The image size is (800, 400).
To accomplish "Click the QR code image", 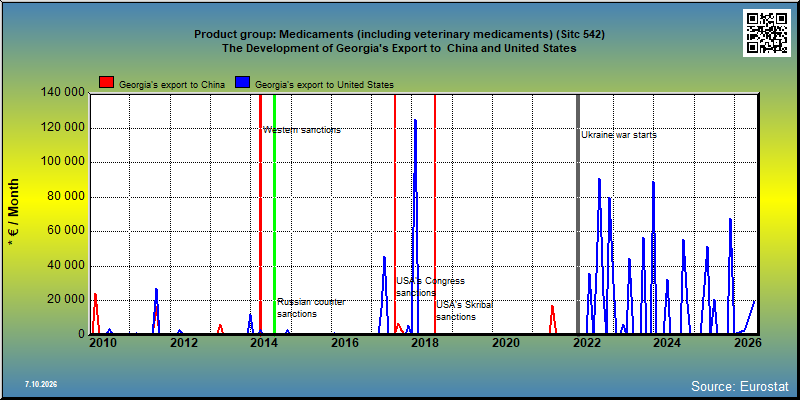I will point(768,33).
